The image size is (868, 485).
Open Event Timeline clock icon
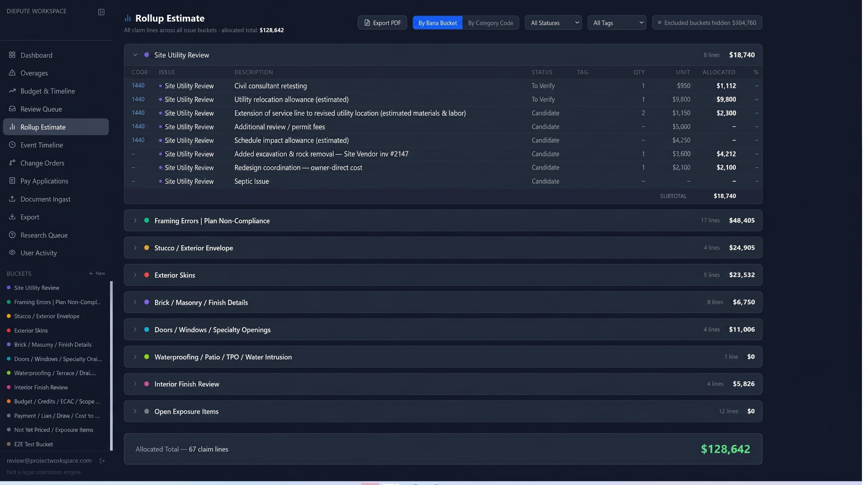[12, 145]
